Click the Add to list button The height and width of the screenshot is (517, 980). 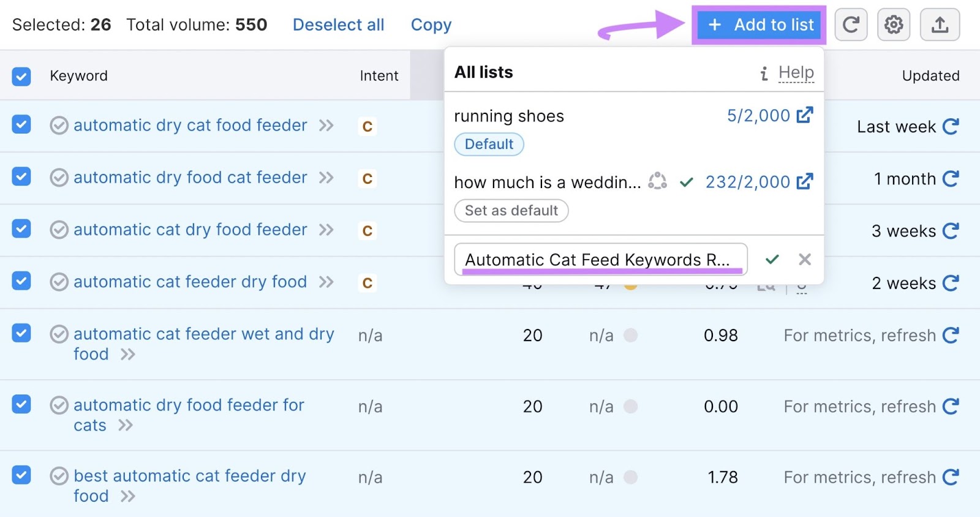[759, 25]
